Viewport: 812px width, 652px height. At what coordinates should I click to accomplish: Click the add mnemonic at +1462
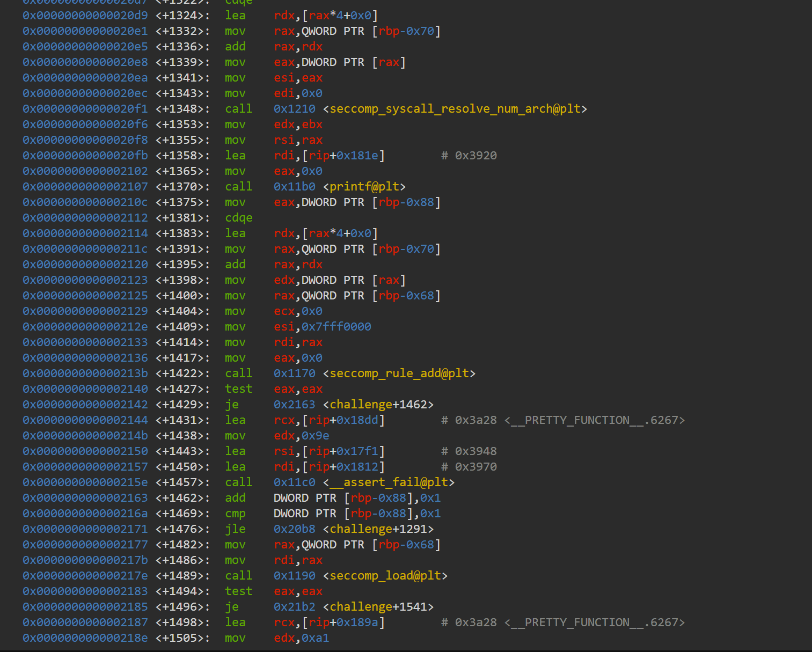[235, 498]
